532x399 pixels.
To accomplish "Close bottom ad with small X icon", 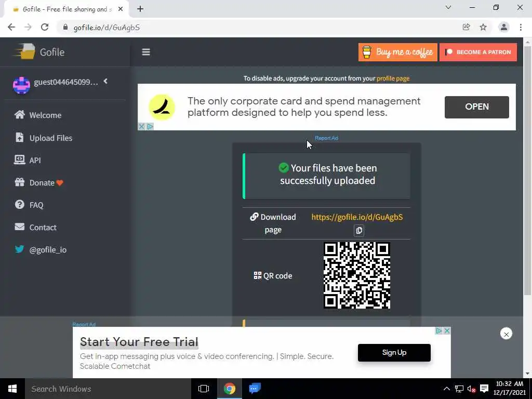I will pyautogui.click(x=447, y=330).
